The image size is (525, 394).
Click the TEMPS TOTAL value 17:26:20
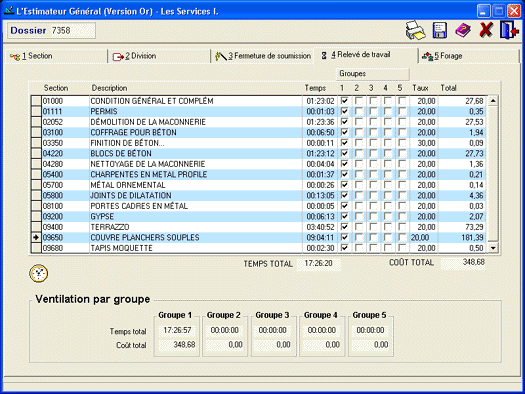click(x=318, y=263)
